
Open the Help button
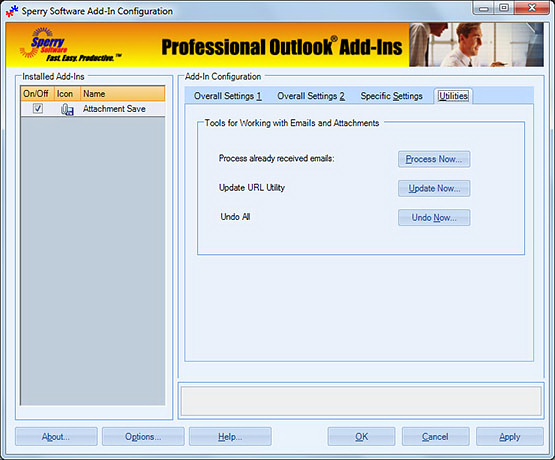tap(230, 437)
